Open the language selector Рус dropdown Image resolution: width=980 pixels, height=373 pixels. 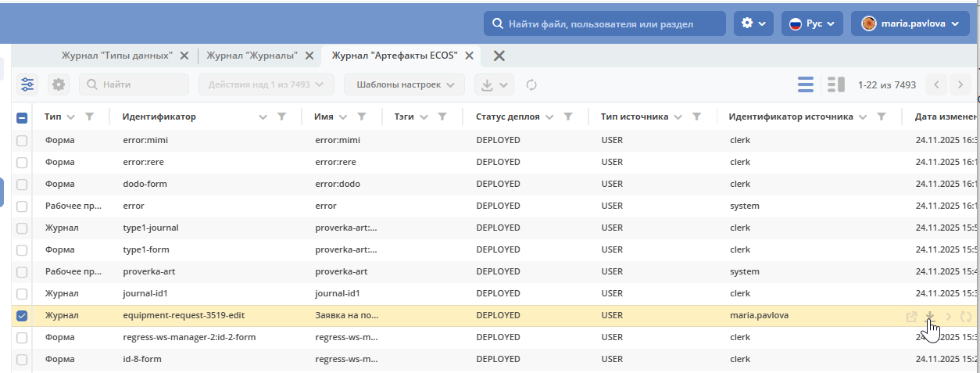pyautogui.click(x=812, y=23)
